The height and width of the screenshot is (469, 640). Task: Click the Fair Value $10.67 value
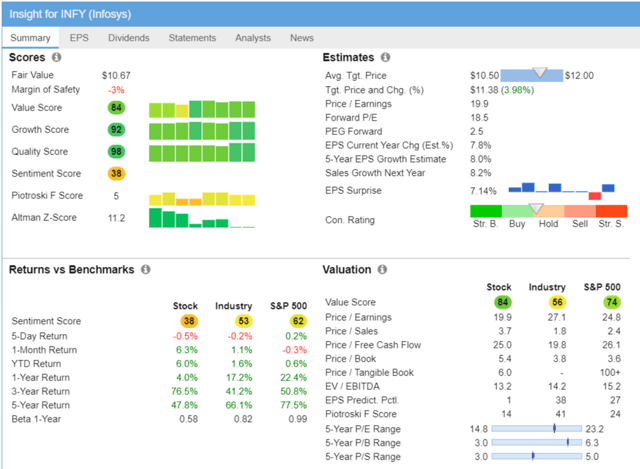[x=116, y=76]
